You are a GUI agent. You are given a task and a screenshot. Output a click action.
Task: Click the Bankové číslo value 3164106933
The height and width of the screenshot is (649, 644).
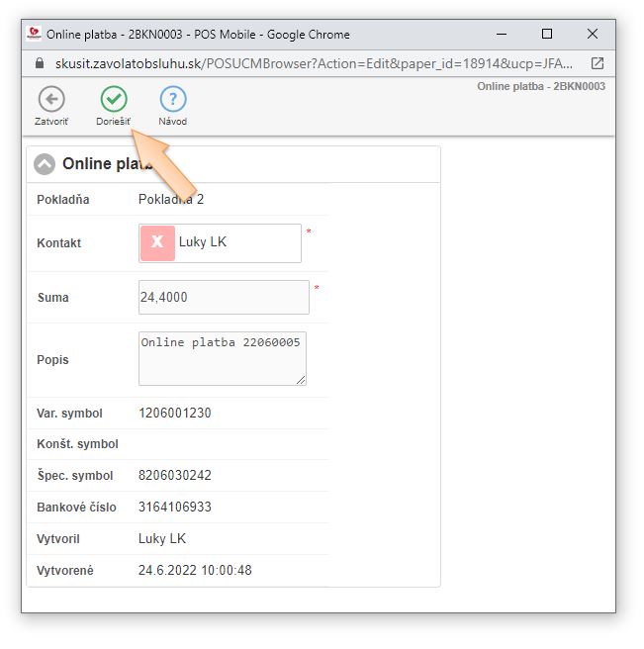point(175,508)
